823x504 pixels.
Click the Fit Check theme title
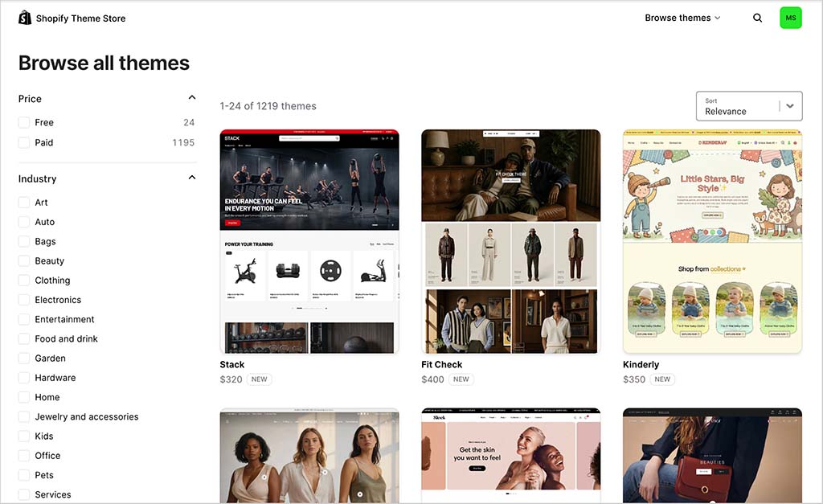[442, 364]
